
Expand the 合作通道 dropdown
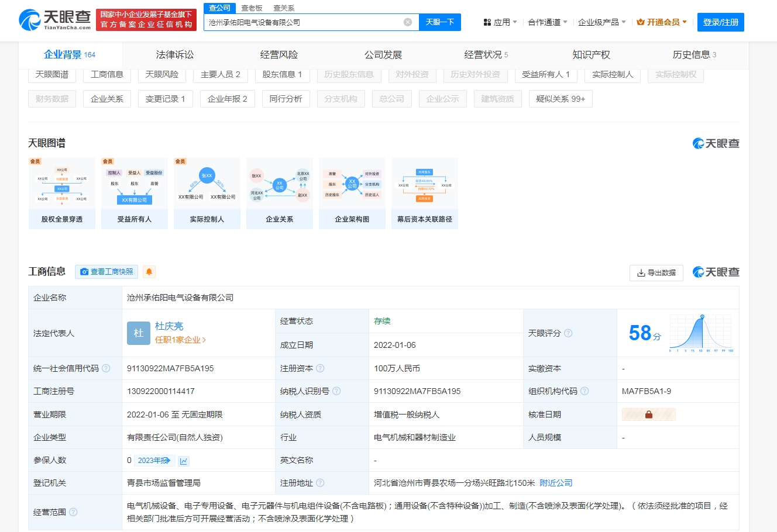pos(548,22)
